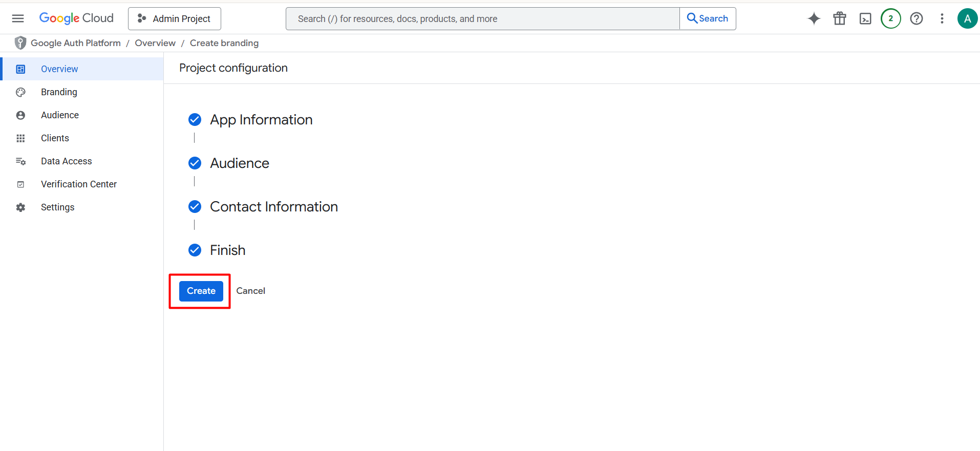Click the Settings gear icon in sidebar
Viewport: 980px width, 451px height.
pyautogui.click(x=20, y=207)
